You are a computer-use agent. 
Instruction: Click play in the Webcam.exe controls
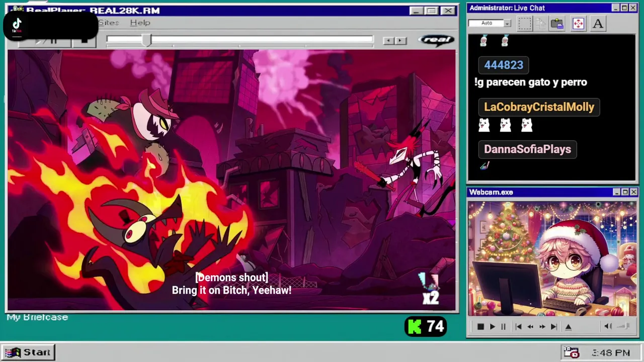[492, 327]
